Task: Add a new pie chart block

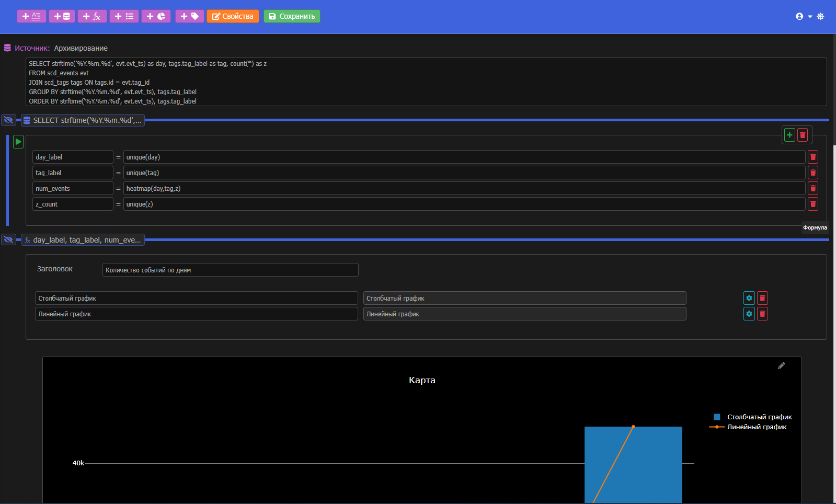Action: (x=156, y=16)
